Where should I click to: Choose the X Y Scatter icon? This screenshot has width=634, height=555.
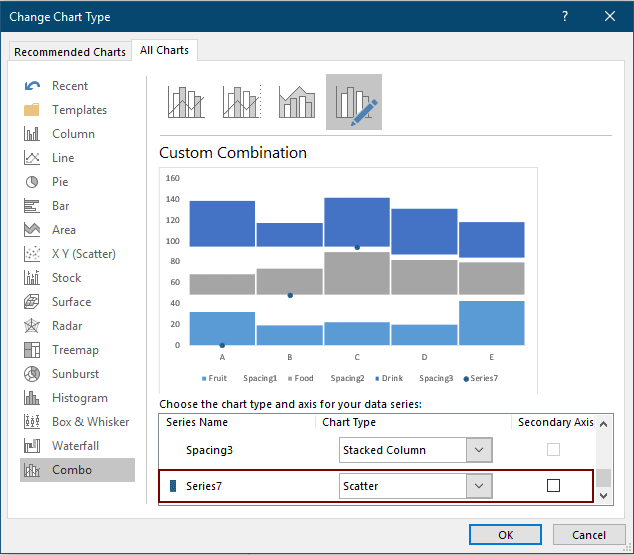coord(32,254)
